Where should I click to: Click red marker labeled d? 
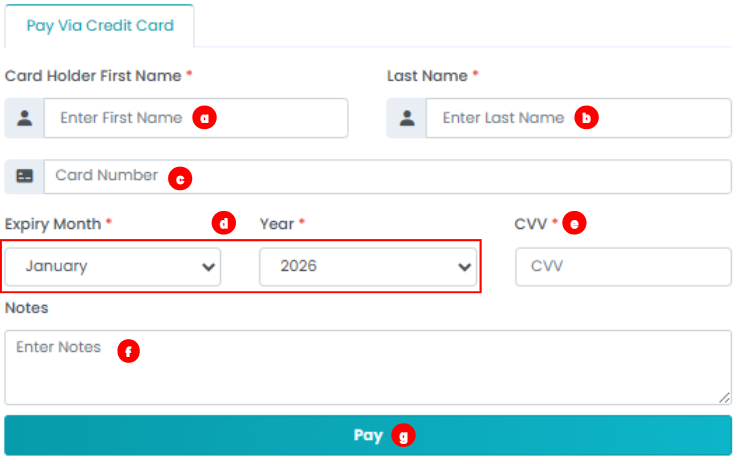(225, 224)
